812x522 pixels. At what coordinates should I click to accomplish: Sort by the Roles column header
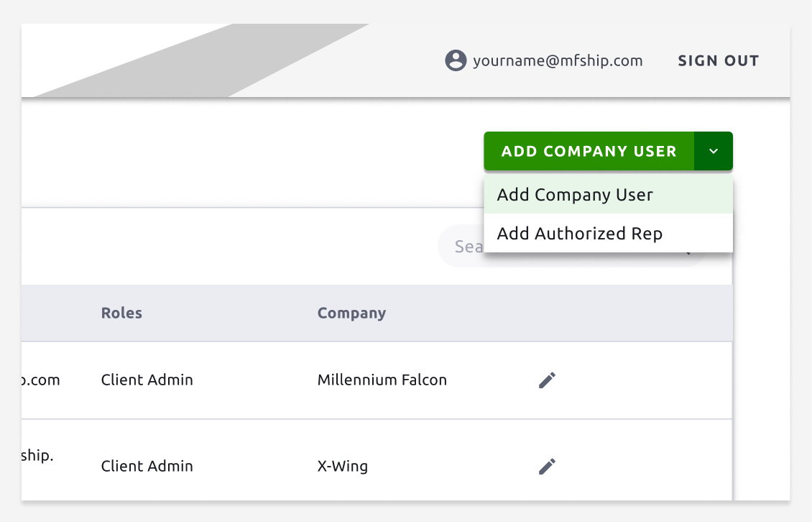tap(121, 313)
